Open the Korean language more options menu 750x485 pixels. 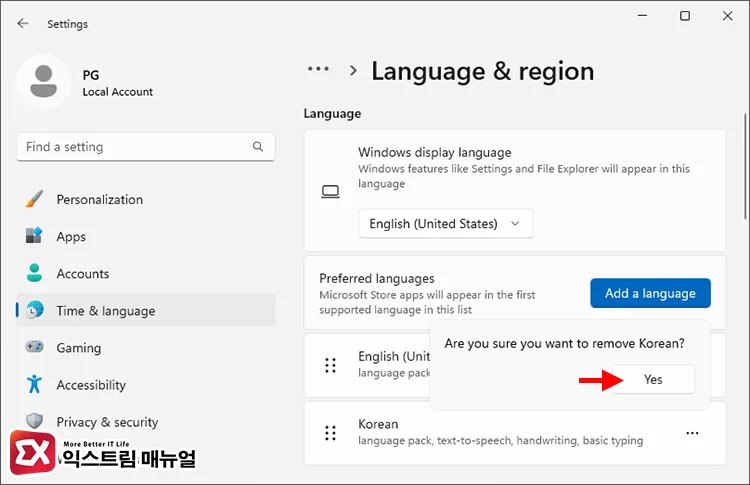692,433
